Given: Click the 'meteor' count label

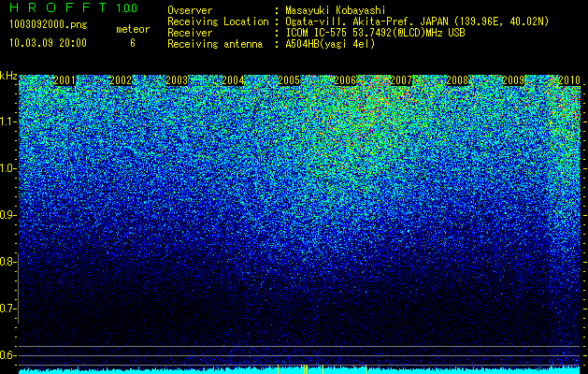Looking at the screenshot, I should 133,29.
